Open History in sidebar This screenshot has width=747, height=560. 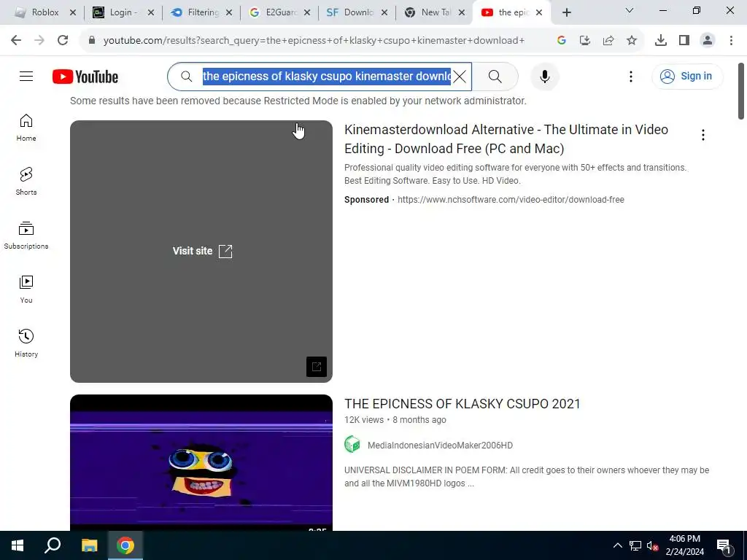26,343
